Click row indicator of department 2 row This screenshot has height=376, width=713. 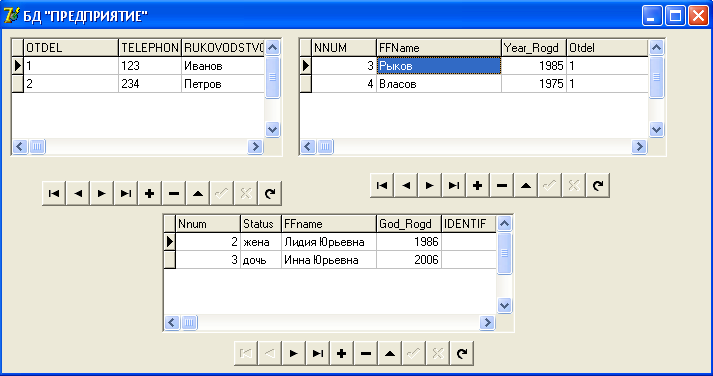(18, 84)
